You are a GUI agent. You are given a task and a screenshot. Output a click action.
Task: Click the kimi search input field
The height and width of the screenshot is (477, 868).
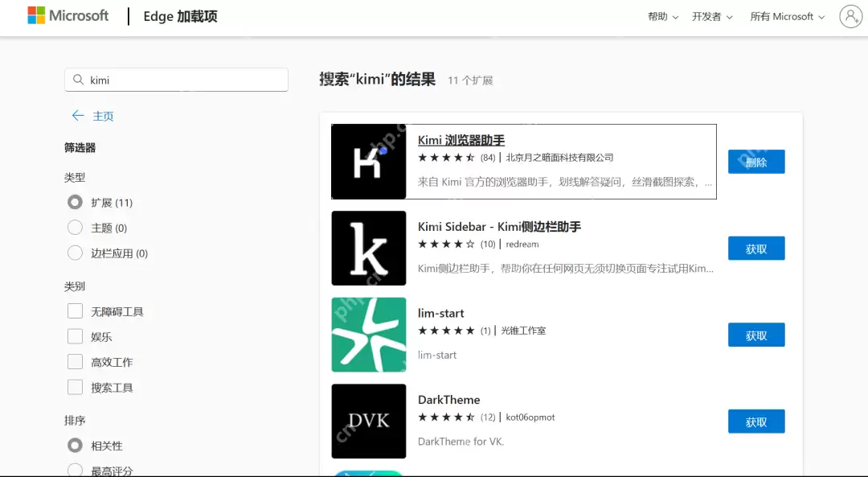coord(185,80)
